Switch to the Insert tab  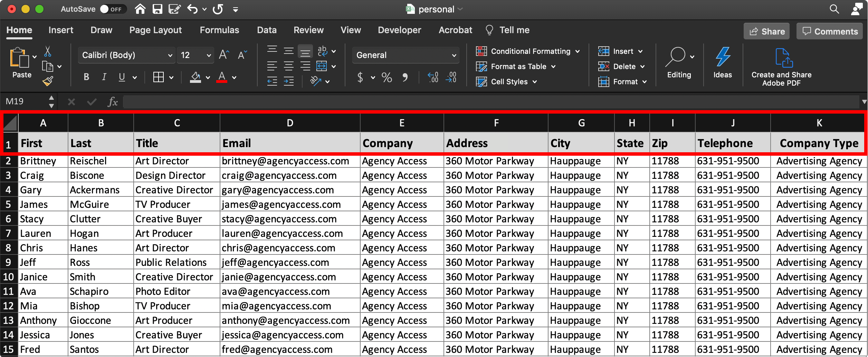(x=61, y=30)
